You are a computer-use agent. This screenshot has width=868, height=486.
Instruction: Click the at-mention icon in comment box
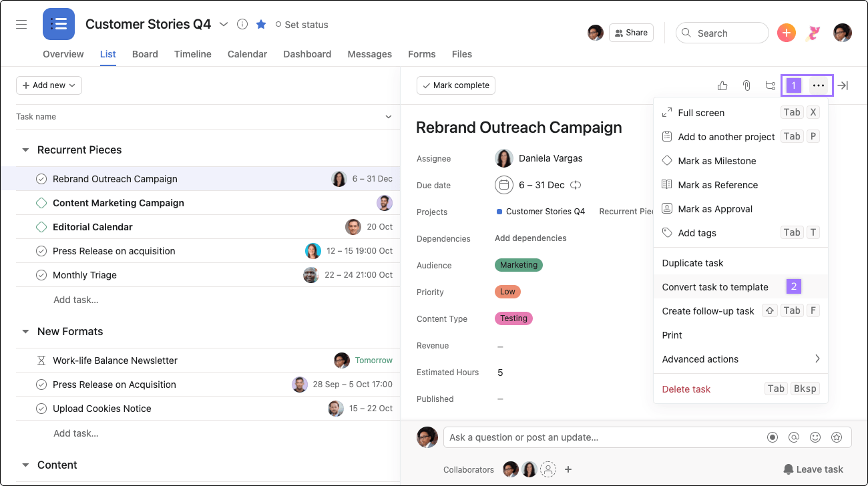[794, 437]
